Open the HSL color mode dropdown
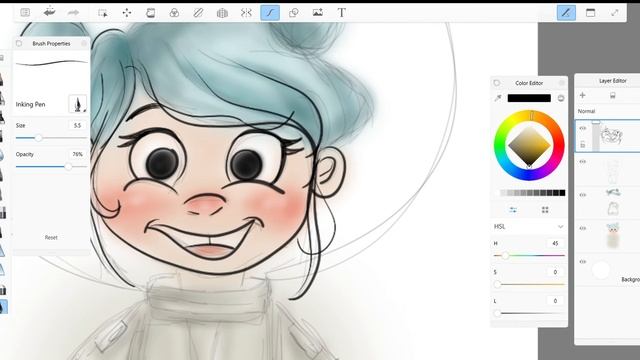This screenshot has width=640, height=360. (x=529, y=227)
